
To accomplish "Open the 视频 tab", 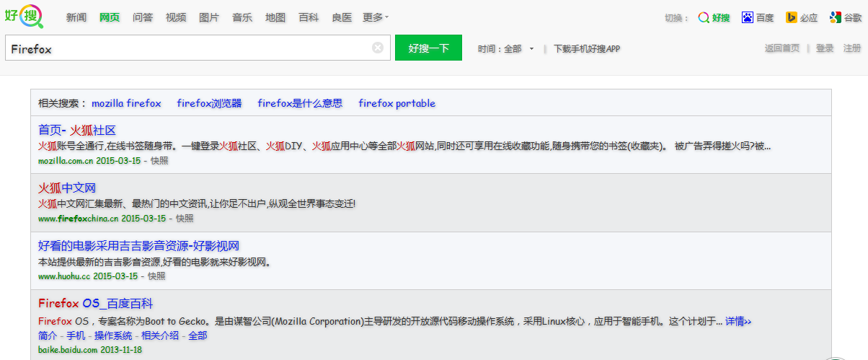I will (176, 17).
